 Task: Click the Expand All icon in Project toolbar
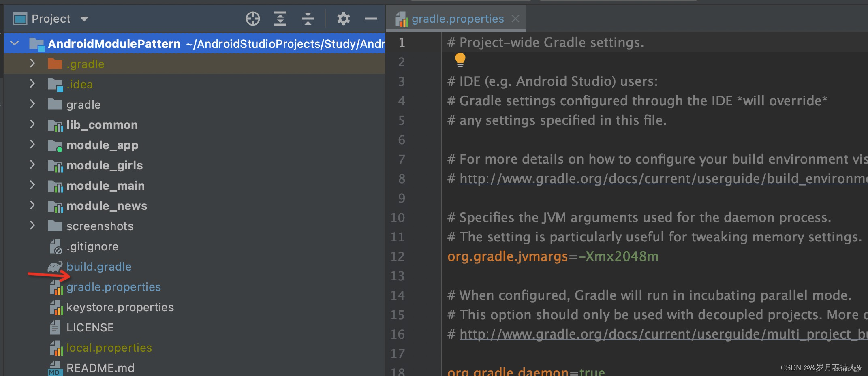(x=280, y=19)
